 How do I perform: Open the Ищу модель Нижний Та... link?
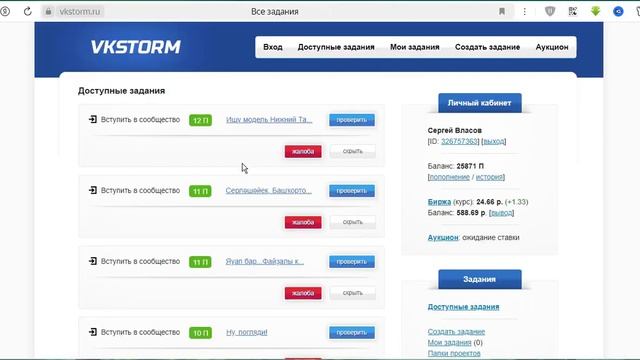tap(269, 120)
